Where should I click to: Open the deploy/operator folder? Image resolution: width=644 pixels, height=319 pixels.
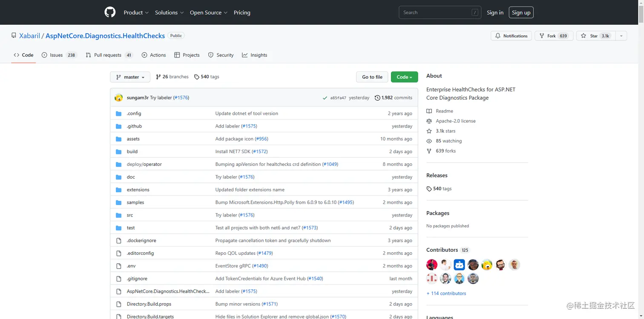click(x=144, y=164)
